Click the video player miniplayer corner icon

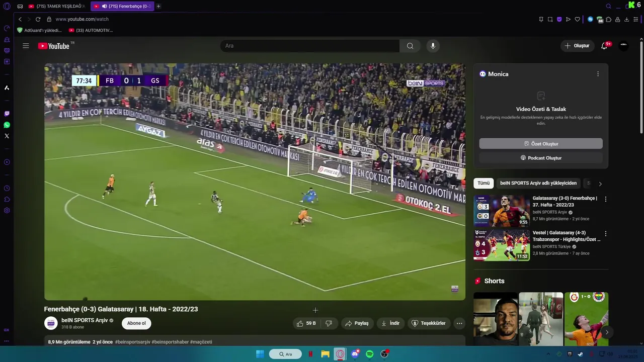tap(455, 289)
